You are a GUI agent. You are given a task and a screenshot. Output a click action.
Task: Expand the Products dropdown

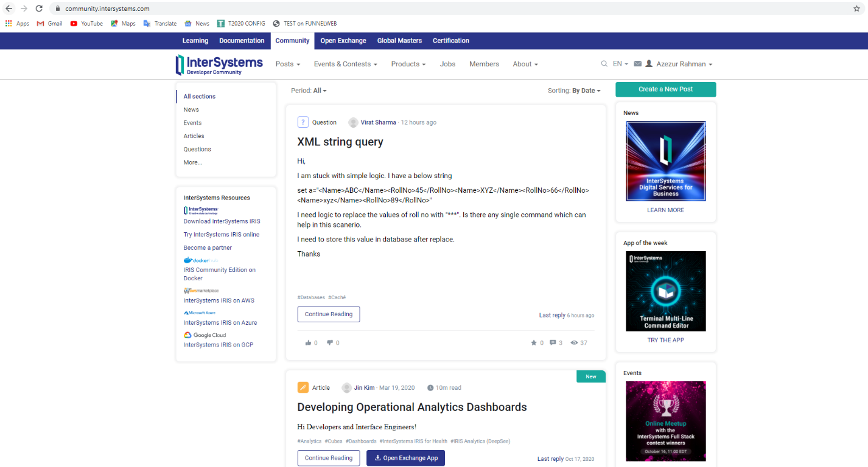(408, 64)
